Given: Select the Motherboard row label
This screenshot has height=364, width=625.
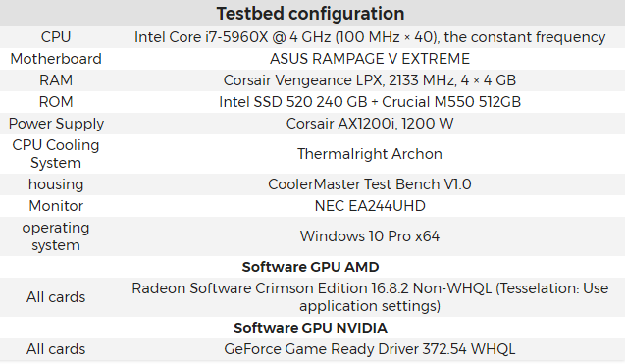Looking at the screenshot, I should tap(56, 59).
